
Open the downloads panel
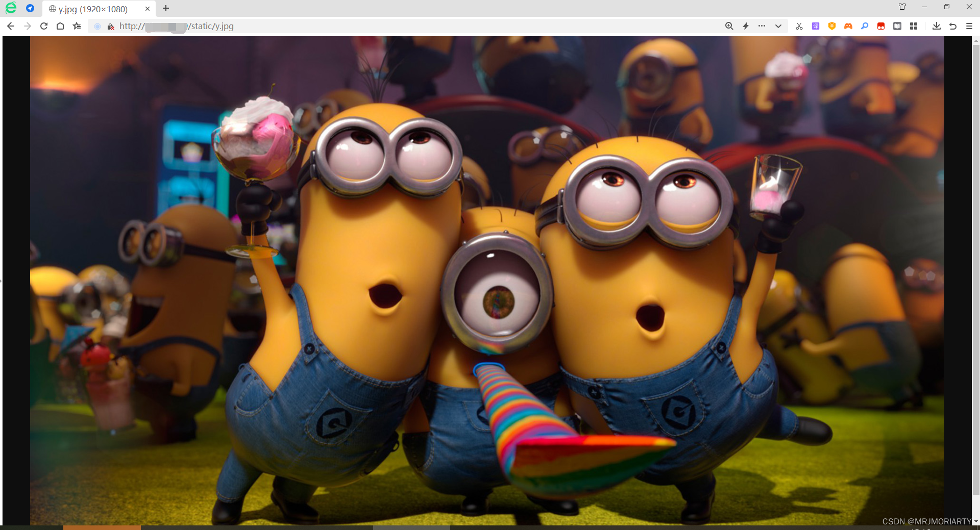[x=937, y=26]
